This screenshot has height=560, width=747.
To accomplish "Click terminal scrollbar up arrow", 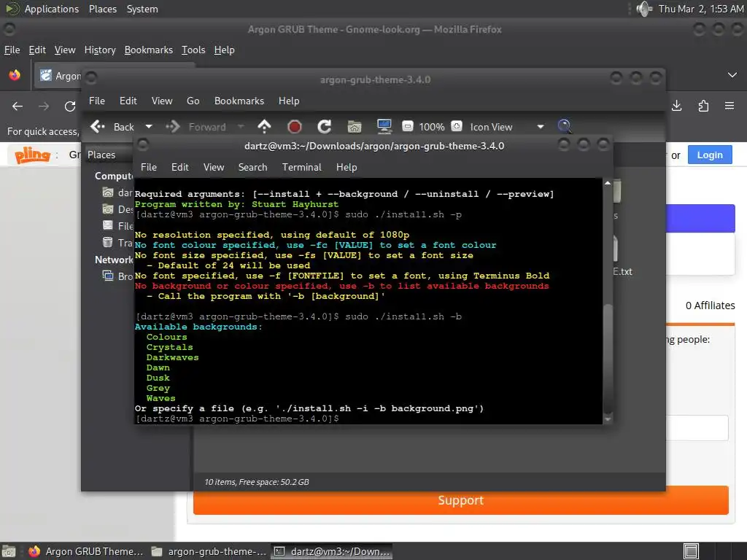I will (608, 183).
